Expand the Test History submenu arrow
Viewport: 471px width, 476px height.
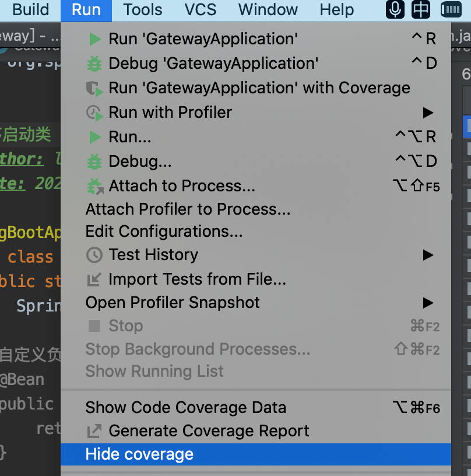click(x=428, y=254)
